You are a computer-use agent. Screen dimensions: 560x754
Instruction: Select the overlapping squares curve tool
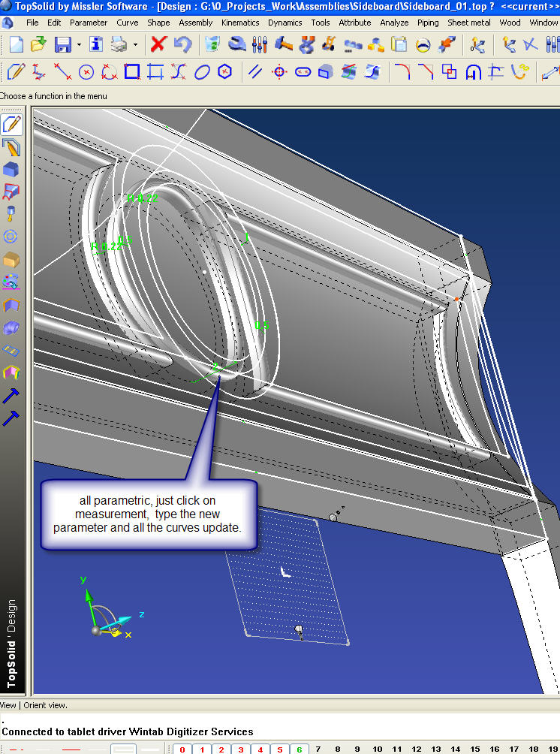point(450,72)
